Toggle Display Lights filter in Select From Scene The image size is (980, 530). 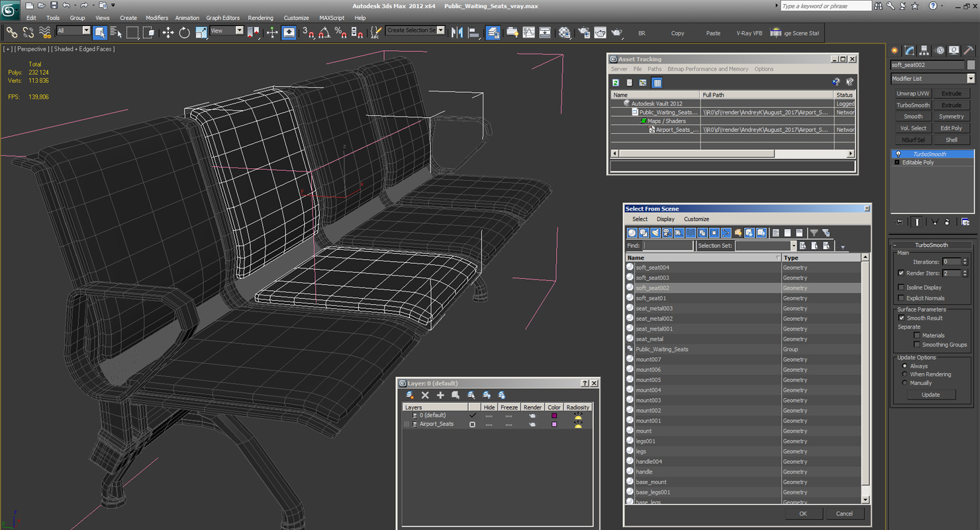tap(656, 233)
